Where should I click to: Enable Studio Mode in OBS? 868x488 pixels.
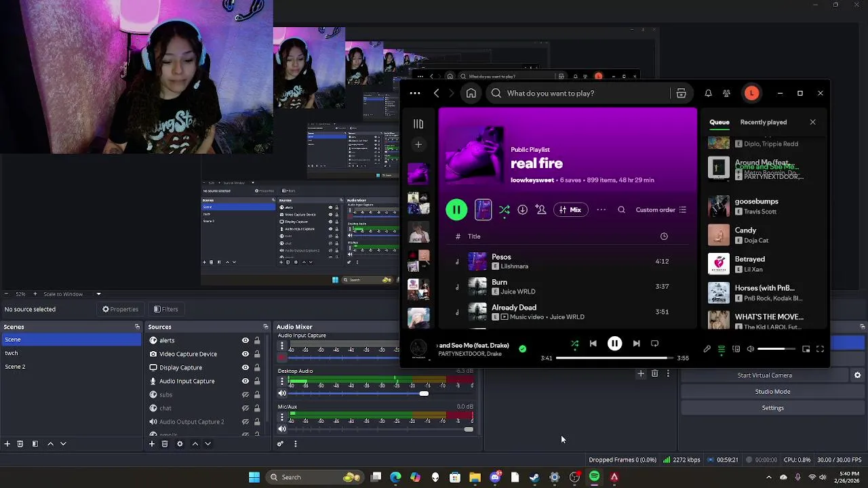coord(772,392)
